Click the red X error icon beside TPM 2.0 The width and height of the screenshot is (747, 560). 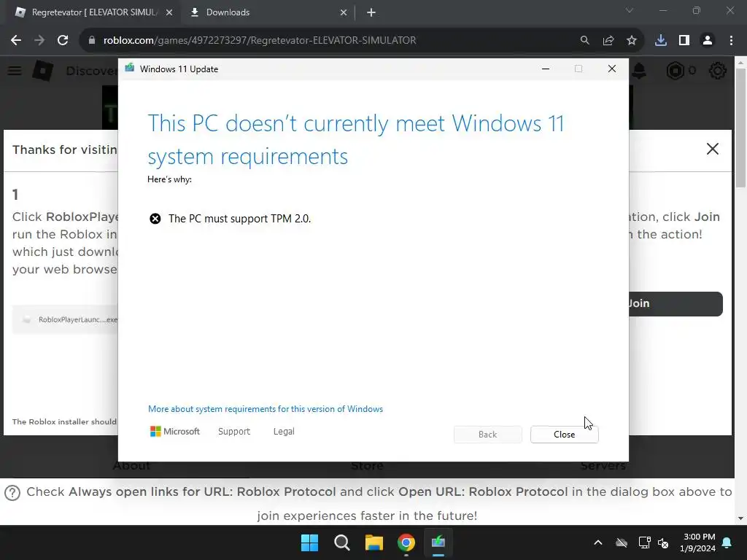coord(155,219)
